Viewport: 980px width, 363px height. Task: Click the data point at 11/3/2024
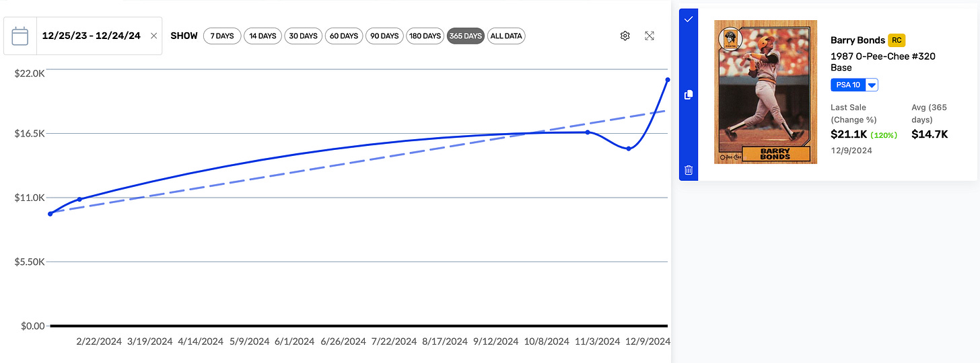(x=588, y=132)
